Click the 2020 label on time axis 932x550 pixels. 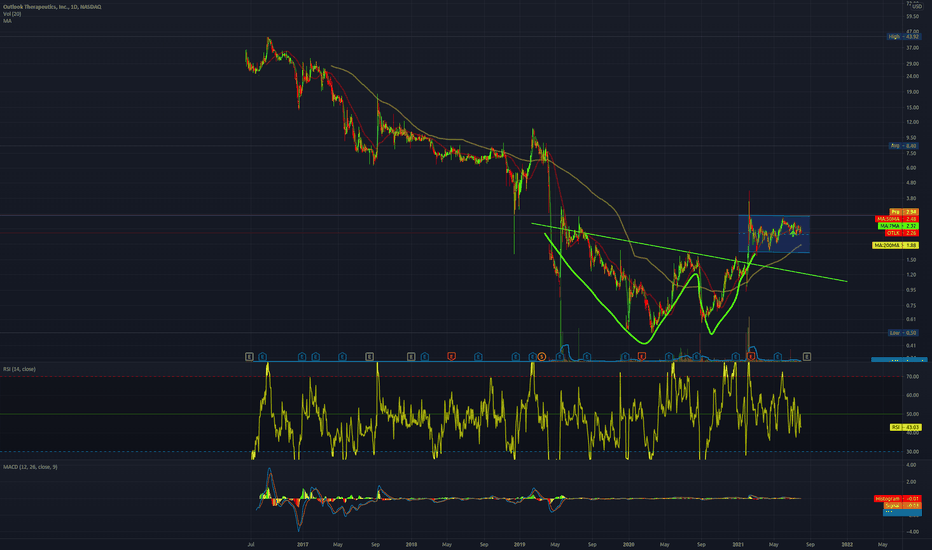point(629,544)
